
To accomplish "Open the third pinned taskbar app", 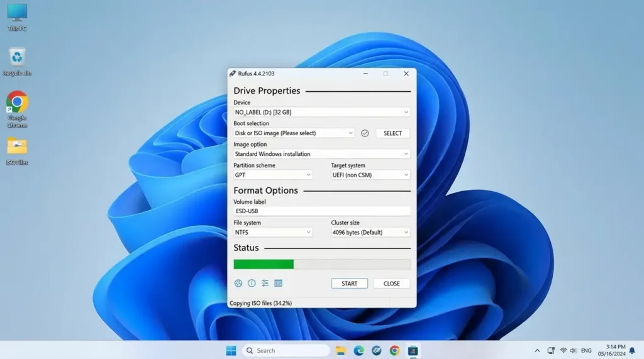I will click(x=377, y=350).
